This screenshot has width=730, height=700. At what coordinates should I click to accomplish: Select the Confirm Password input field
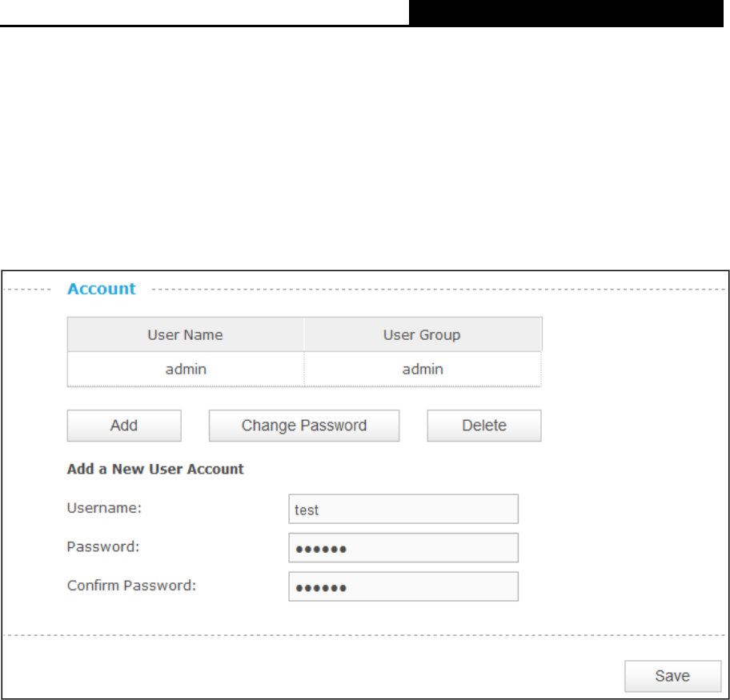[x=403, y=586]
